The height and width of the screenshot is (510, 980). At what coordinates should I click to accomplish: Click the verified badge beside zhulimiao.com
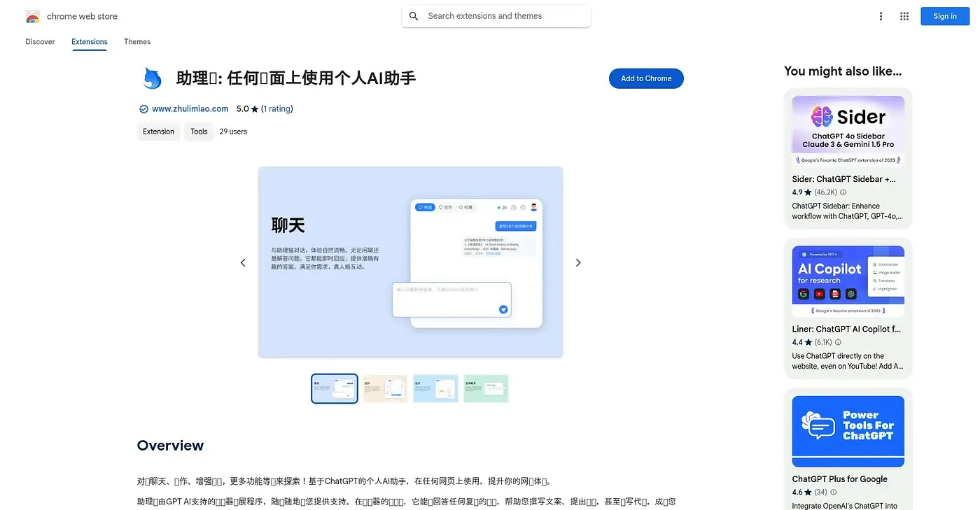(x=143, y=109)
